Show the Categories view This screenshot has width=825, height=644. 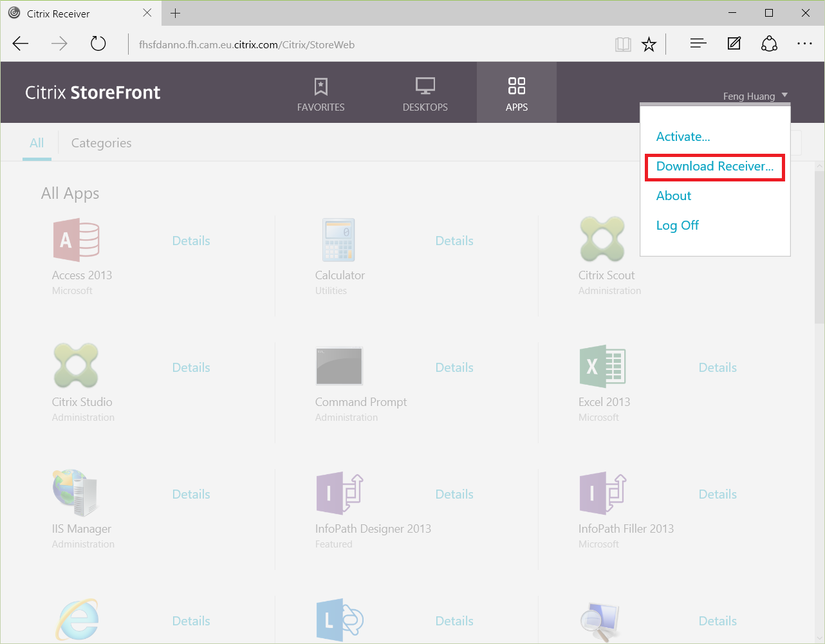pyautogui.click(x=101, y=143)
